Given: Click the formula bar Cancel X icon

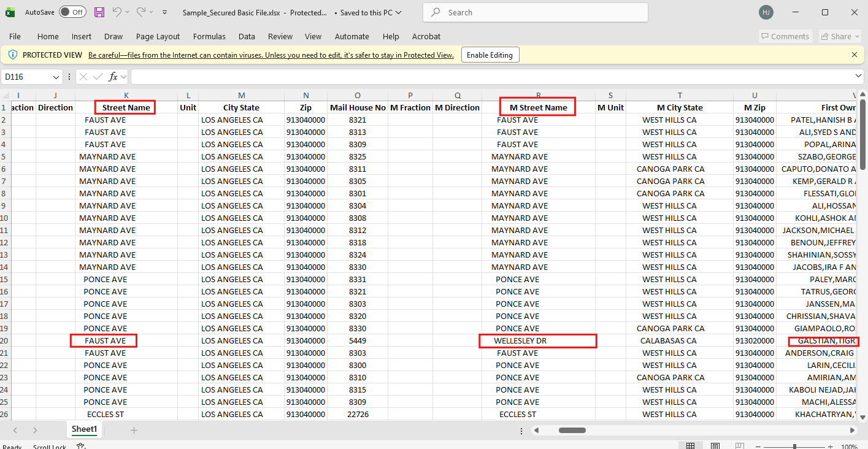Looking at the screenshot, I should 83,77.
